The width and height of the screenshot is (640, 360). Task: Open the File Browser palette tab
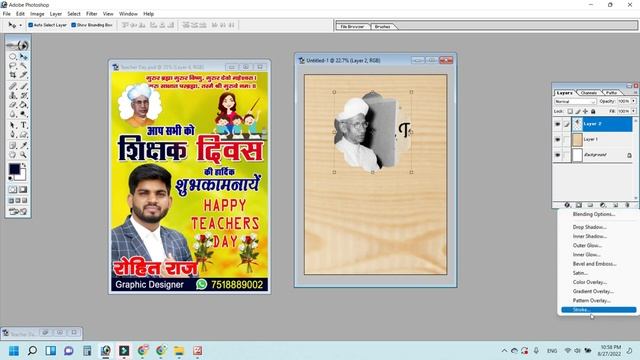[352, 27]
